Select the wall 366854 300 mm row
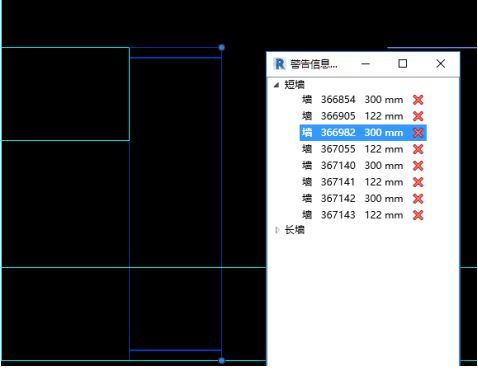The width and height of the screenshot is (478, 371). (363, 100)
